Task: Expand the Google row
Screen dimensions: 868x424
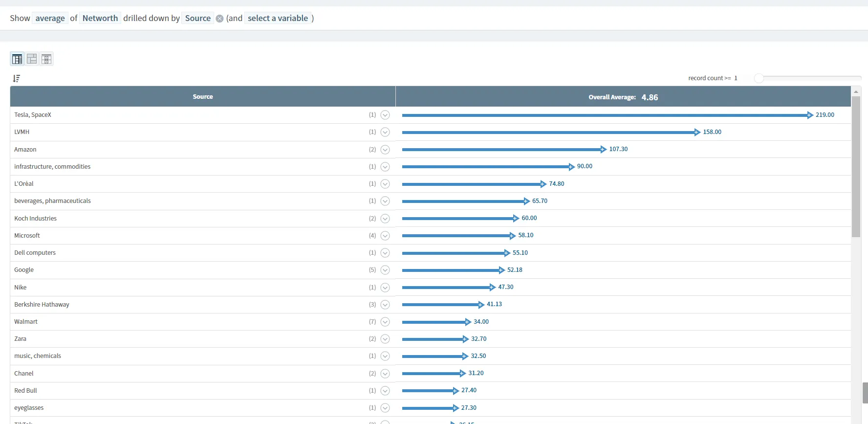Action: click(385, 270)
